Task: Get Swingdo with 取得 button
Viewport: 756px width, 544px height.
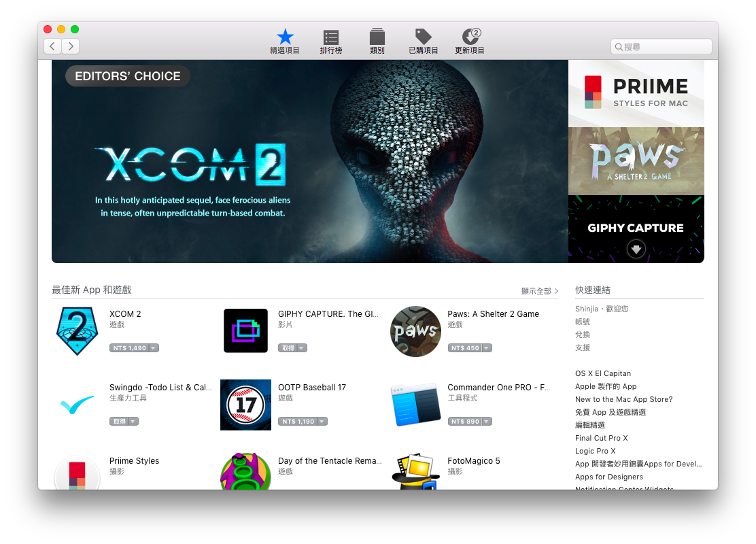Action: pyautogui.click(x=119, y=421)
